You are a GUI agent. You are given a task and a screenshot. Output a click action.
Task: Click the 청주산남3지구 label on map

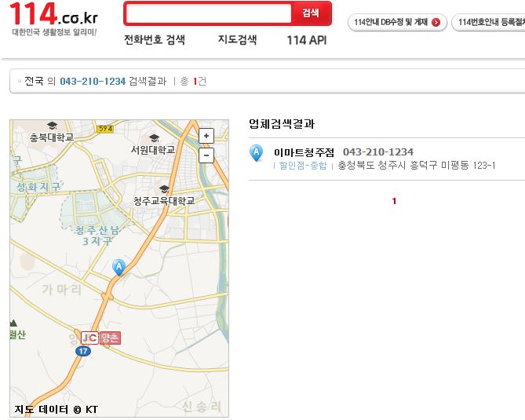pyautogui.click(x=97, y=236)
